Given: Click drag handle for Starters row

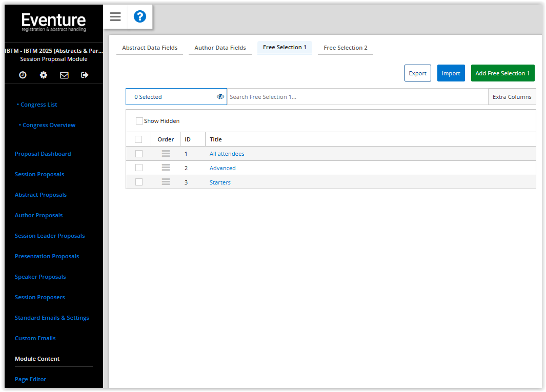Looking at the screenshot, I should pyautogui.click(x=166, y=182).
